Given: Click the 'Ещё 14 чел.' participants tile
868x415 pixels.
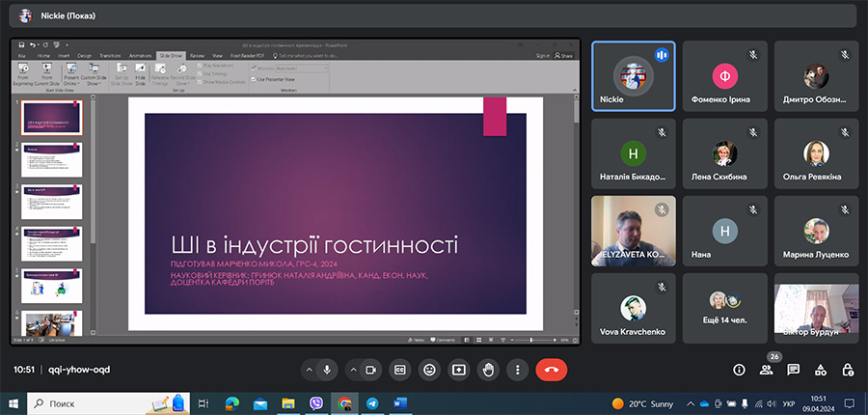Looking at the screenshot, I should [x=722, y=307].
